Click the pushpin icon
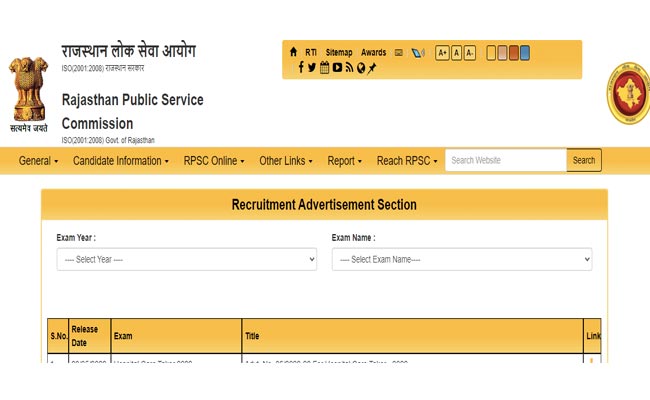The width and height of the screenshot is (650, 400). click(x=372, y=68)
